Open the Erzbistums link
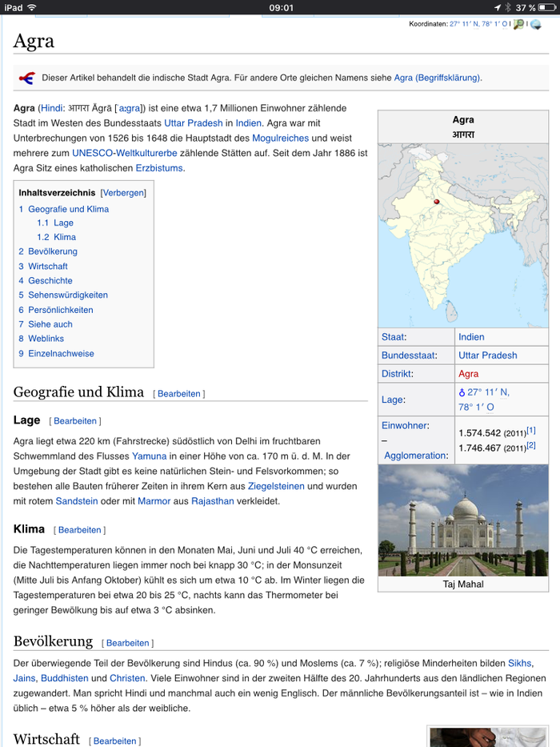 coord(159,168)
